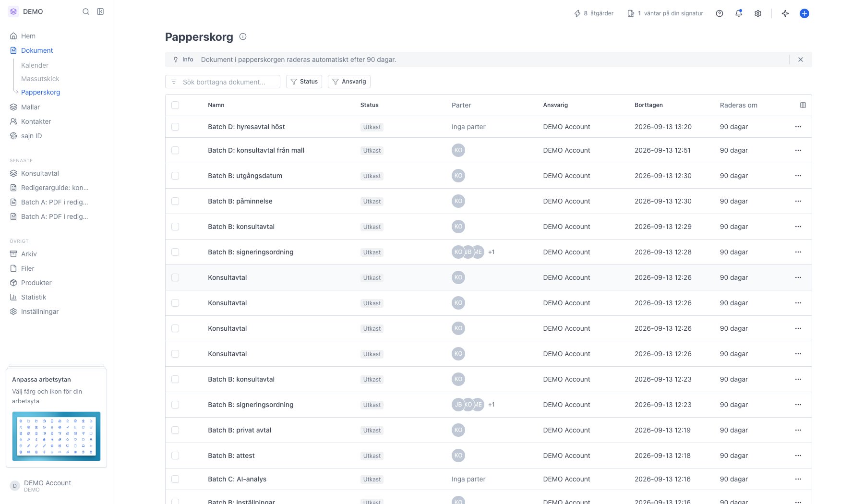Click the blue plus create button
The width and height of the screenshot is (864, 504).
tap(804, 13)
